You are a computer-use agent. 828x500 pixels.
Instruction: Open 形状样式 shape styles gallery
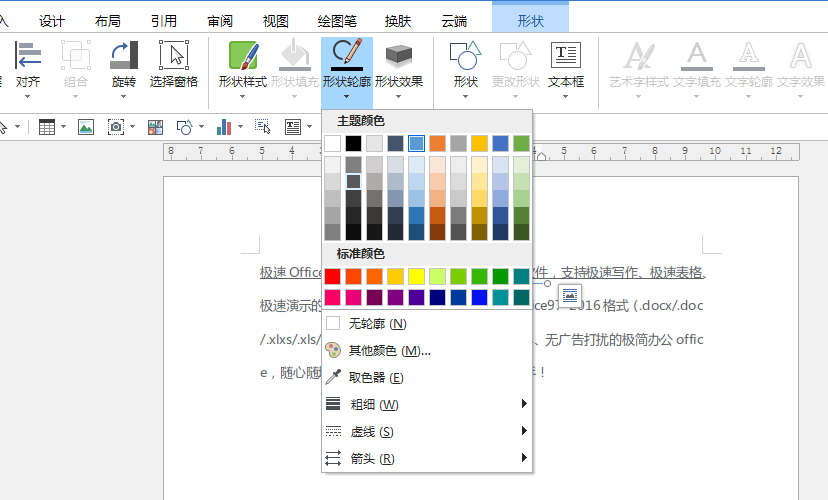[x=243, y=69]
